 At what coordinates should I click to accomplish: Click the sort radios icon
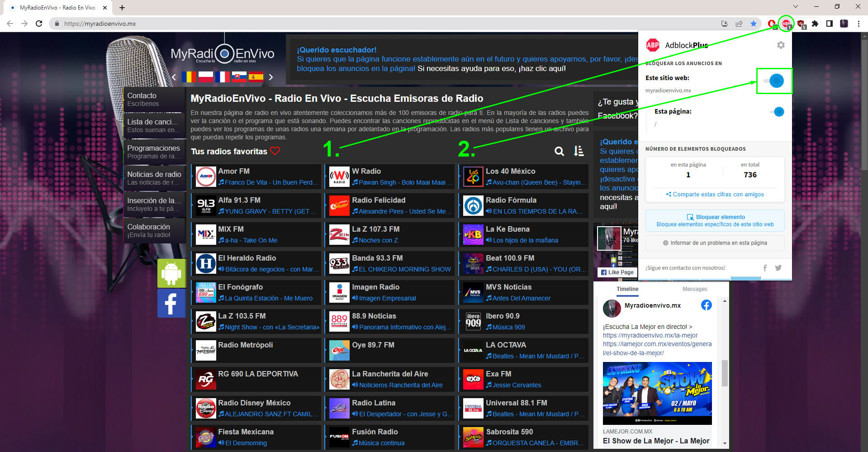pyautogui.click(x=579, y=151)
